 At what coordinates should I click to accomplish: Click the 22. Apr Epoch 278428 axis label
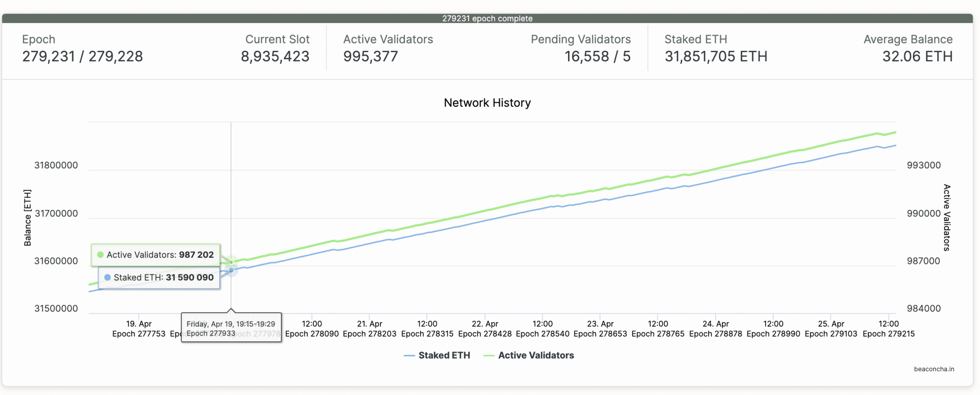tap(485, 329)
